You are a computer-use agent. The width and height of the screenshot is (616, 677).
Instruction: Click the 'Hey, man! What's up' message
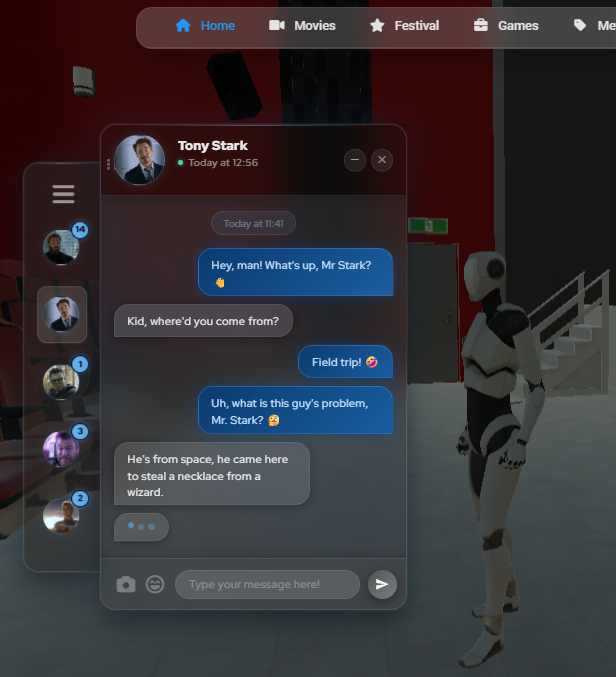[296, 272]
